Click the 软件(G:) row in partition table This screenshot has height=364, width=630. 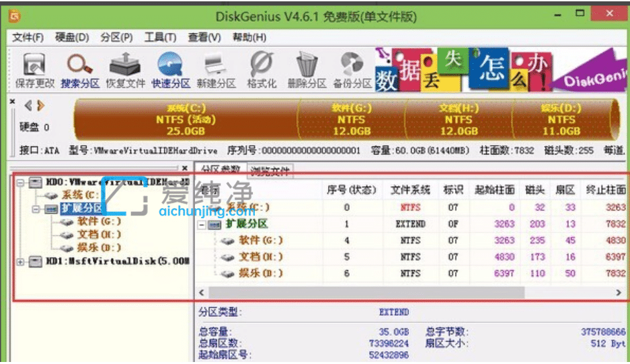[x=412, y=240]
